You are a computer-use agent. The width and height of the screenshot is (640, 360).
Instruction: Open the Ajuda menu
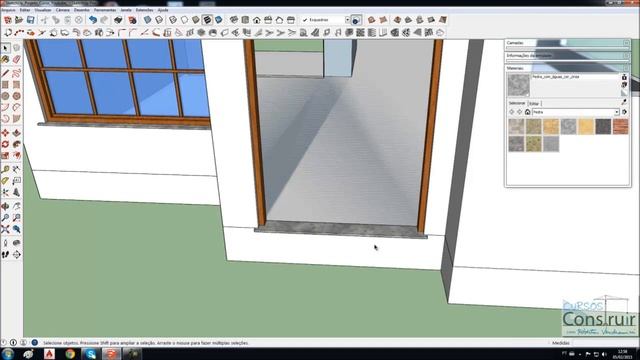pos(163,10)
